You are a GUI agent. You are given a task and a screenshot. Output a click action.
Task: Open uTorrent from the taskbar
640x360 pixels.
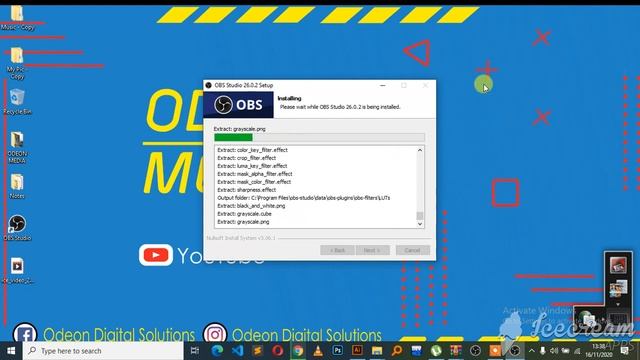[x=436, y=351]
